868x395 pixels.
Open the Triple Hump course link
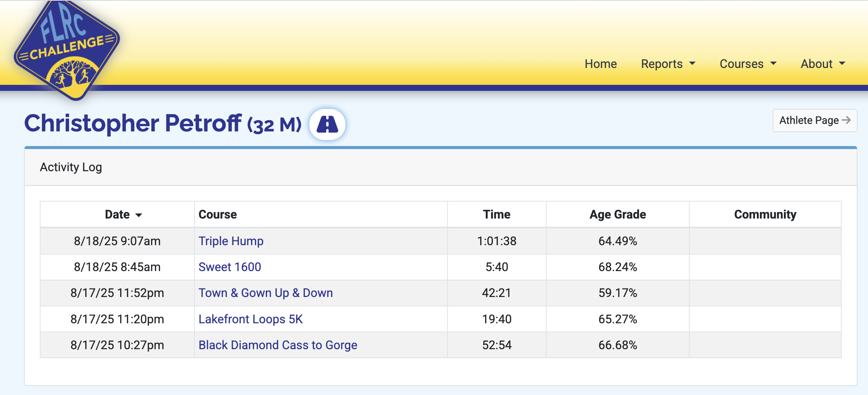231,241
